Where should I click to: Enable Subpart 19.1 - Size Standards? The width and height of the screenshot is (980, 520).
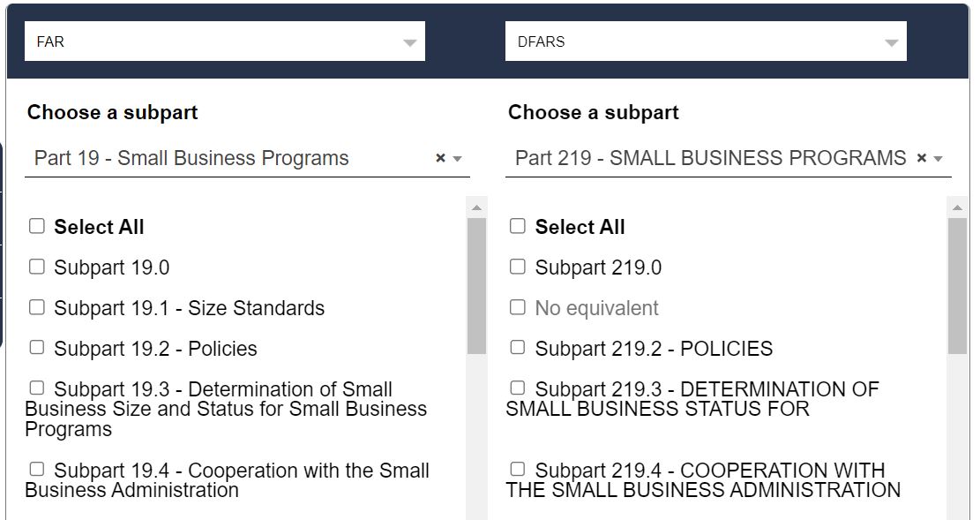[x=37, y=307]
